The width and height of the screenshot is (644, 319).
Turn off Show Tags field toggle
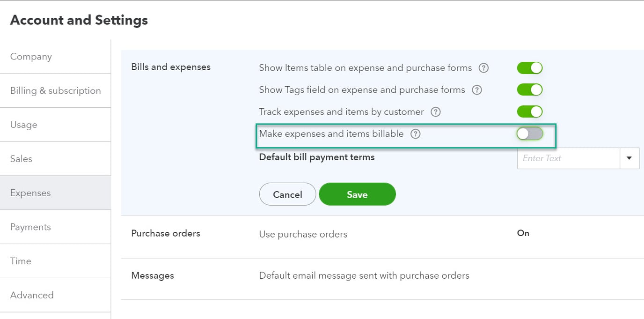pos(529,89)
